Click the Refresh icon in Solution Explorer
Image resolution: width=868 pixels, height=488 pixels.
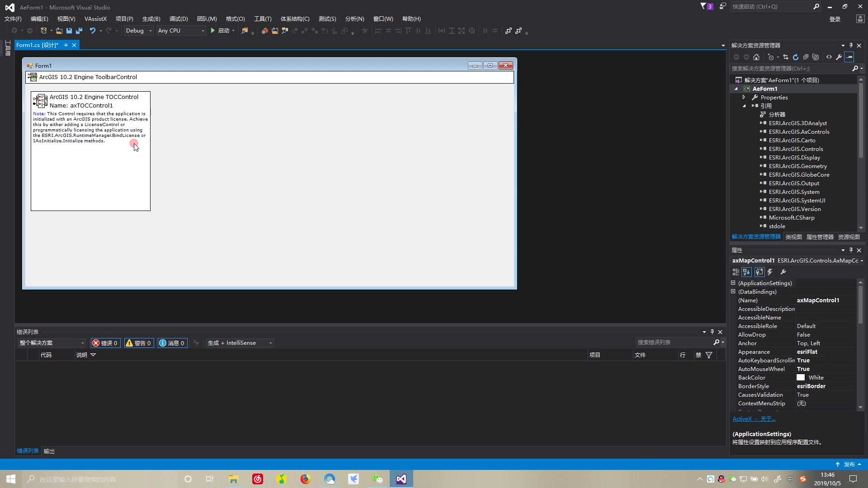pyautogui.click(x=796, y=57)
